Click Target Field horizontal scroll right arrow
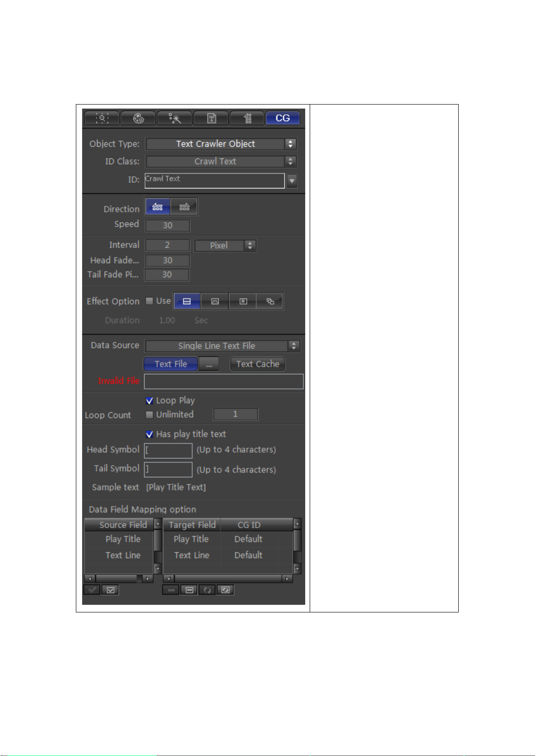This screenshot has width=535, height=756. 287,579
